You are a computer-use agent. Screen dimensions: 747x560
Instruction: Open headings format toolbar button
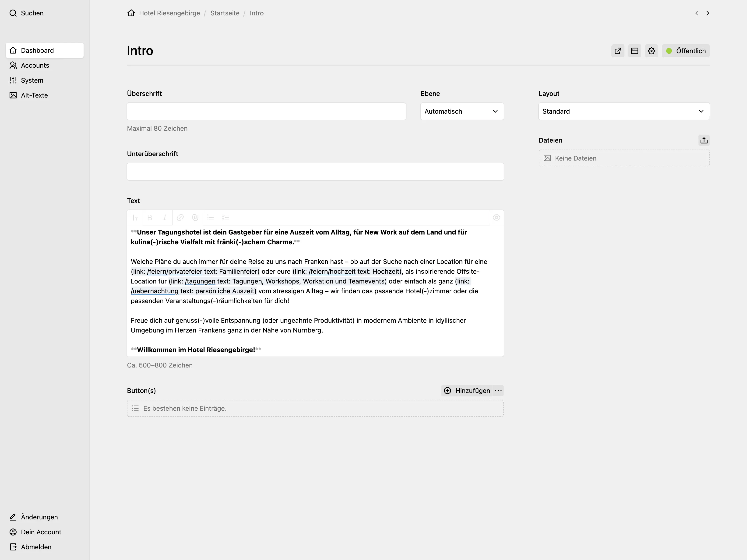tap(134, 218)
